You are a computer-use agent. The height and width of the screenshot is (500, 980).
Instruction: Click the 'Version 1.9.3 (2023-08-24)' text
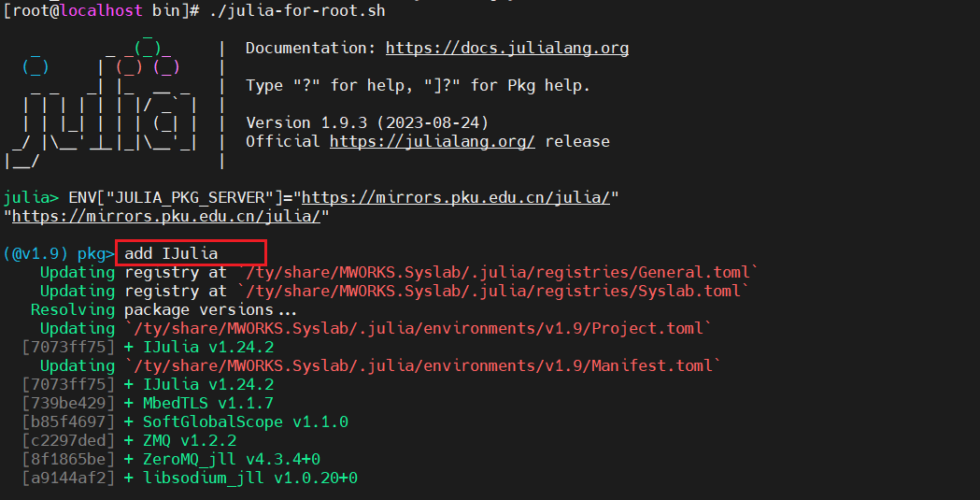click(x=366, y=123)
